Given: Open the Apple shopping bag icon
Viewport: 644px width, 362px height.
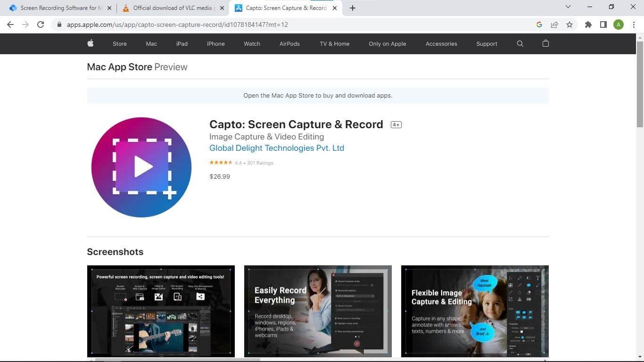Looking at the screenshot, I should tap(545, 43).
